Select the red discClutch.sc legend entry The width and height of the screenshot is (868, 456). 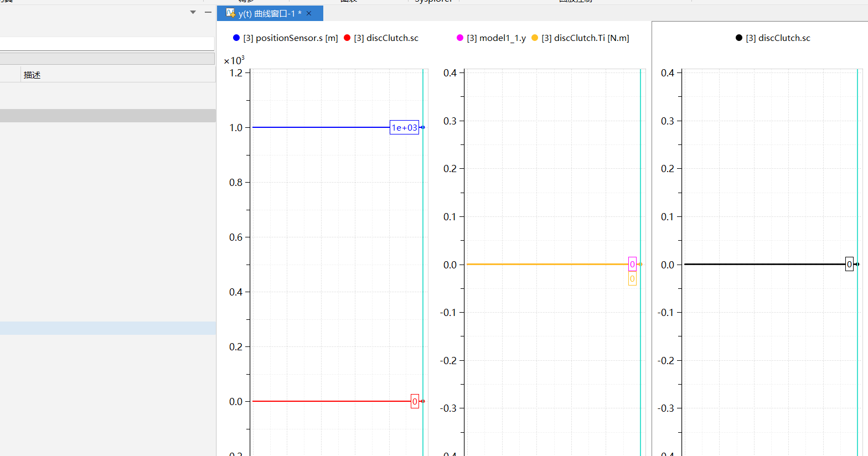[x=381, y=38]
